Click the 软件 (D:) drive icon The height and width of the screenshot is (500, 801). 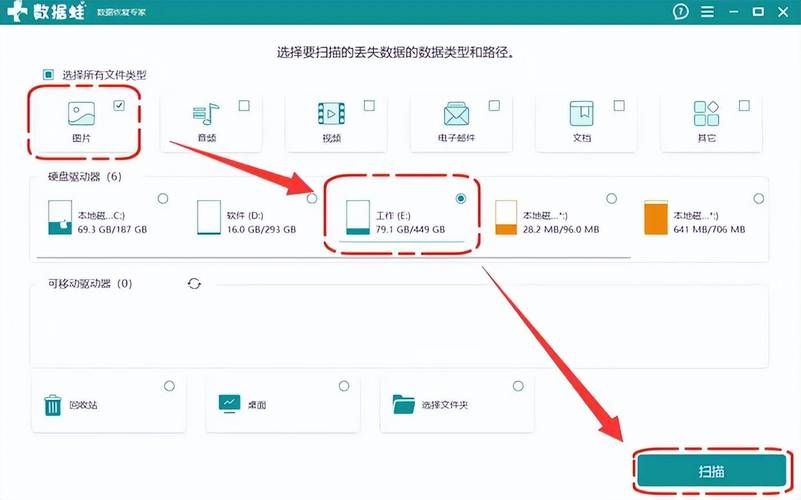[209, 218]
